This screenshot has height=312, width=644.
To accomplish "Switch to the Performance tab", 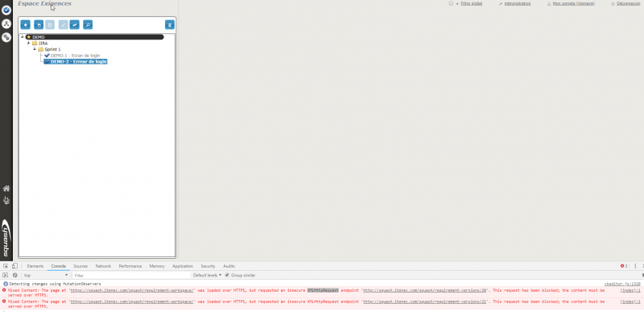I will [130, 266].
